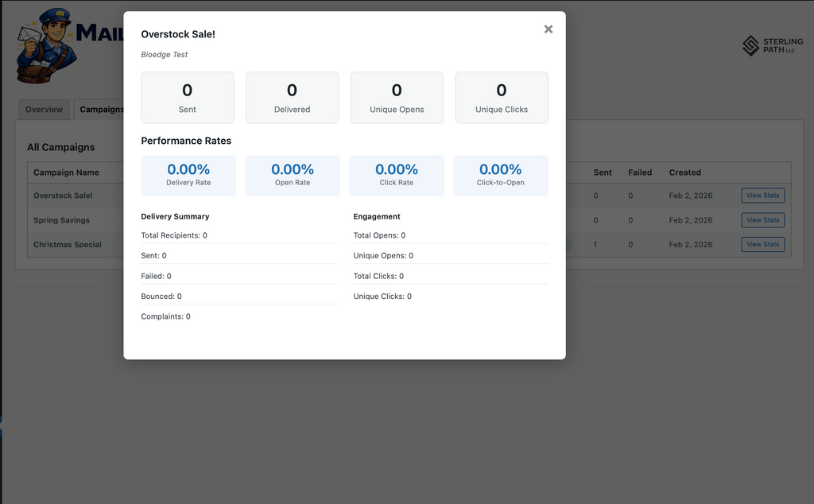Image resolution: width=814 pixels, height=504 pixels.
Task: Close the Overstock Sale! stats modal
Action: tap(548, 29)
